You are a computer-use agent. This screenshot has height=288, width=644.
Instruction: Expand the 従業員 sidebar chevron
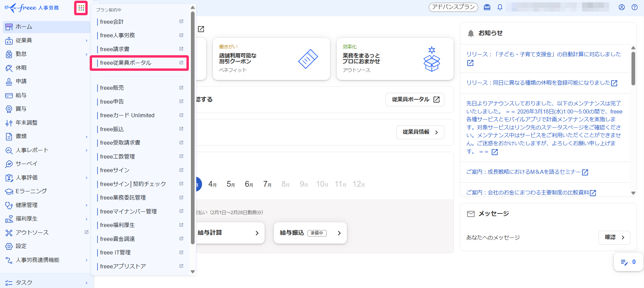pos(87,41)
